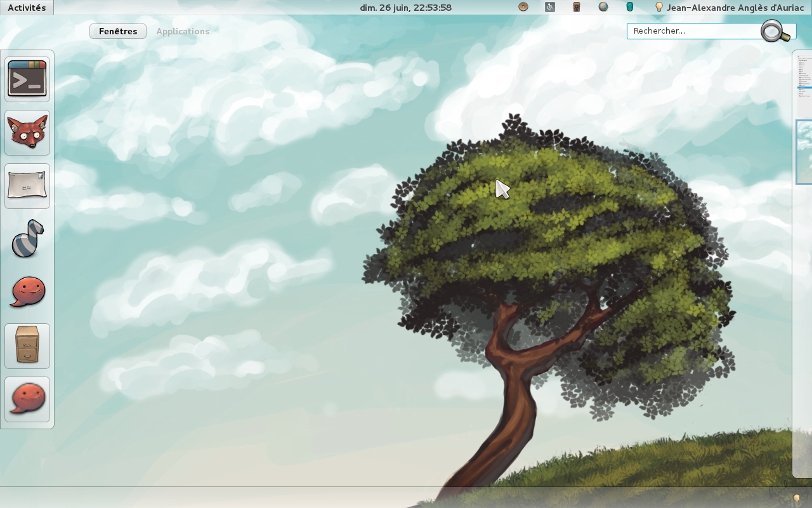
Task: Click the teal cylinder icon in top bar
Action: 630,7
